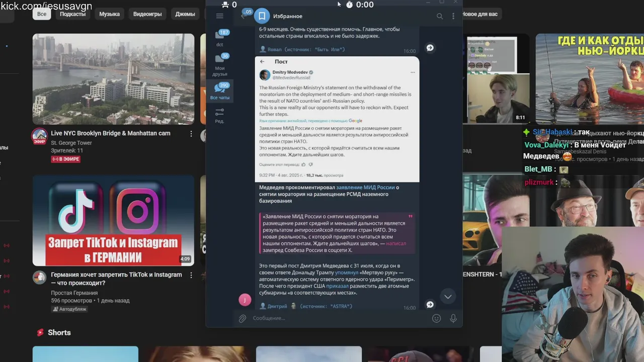
Task: Focus the Сообщение message input field
Action: click(x=340, y=318)
